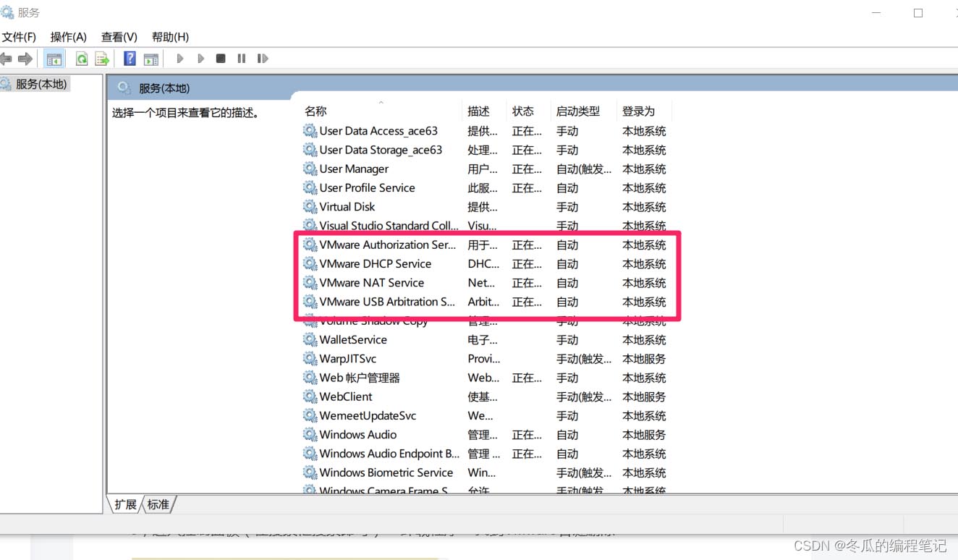Select the Windows Audio service entry

pyautogui.click(x=357, y=435)
